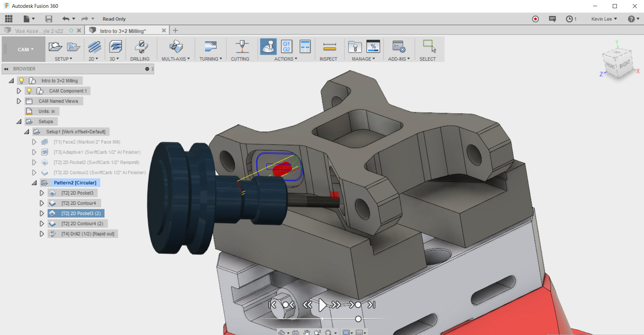Click the Add-Ins scripts icon
This screenshot has width=644, height=335.
coord(399,47)
